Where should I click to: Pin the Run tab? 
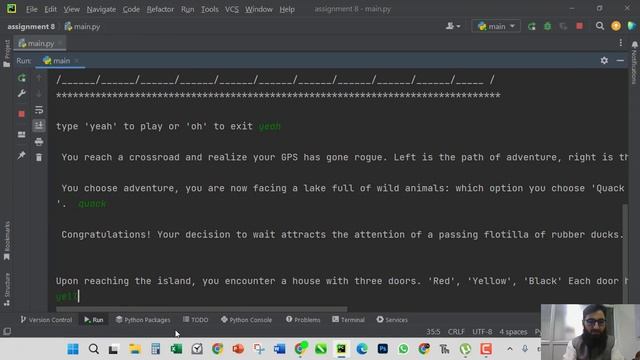coord(22,155)
